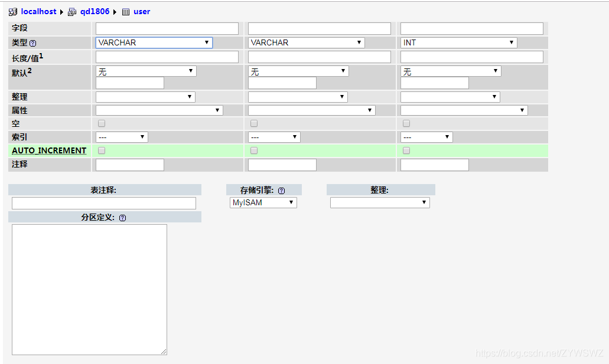Open second column 索引 index dropdown
The image size is (609, 364).
(x=274, y=137)
